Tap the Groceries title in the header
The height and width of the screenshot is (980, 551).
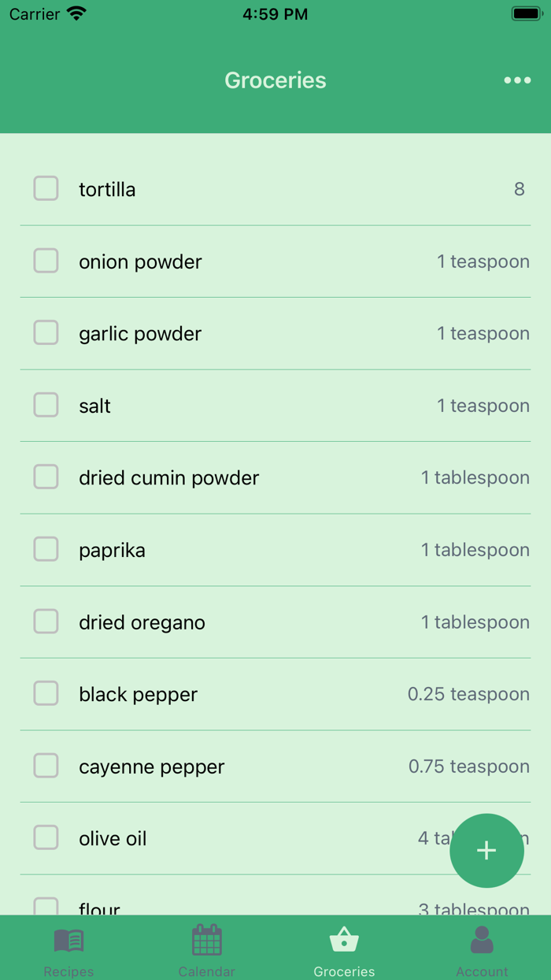pos(275,80)
